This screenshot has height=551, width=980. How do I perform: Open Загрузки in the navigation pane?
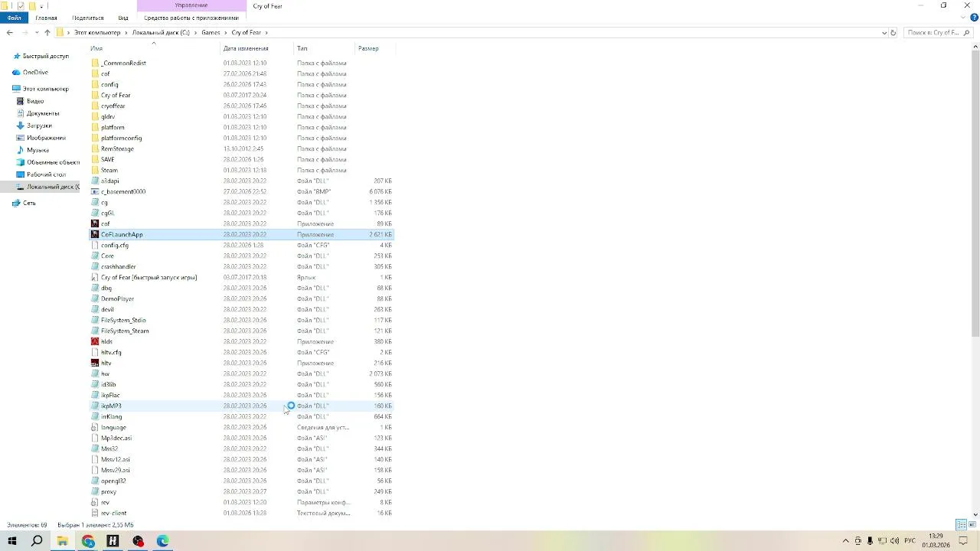(39, 126)
